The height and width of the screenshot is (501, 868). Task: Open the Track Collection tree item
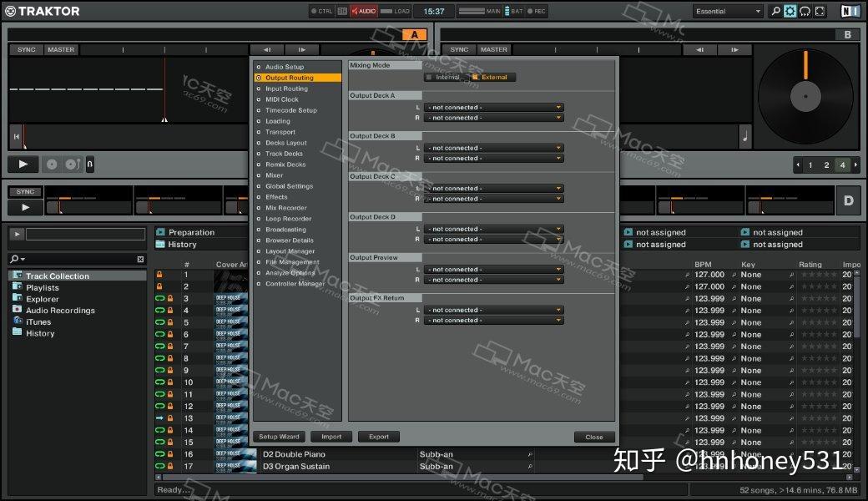[x=57, y=276]
